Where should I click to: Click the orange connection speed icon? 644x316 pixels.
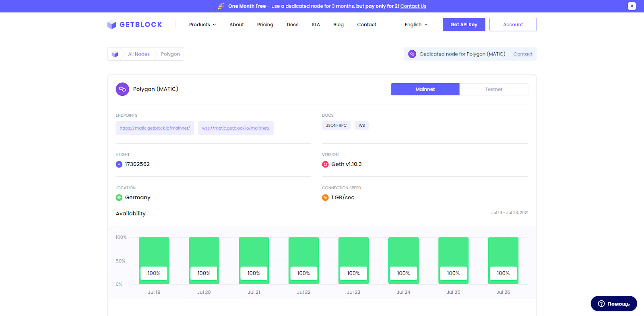click(x=325, y=198)
